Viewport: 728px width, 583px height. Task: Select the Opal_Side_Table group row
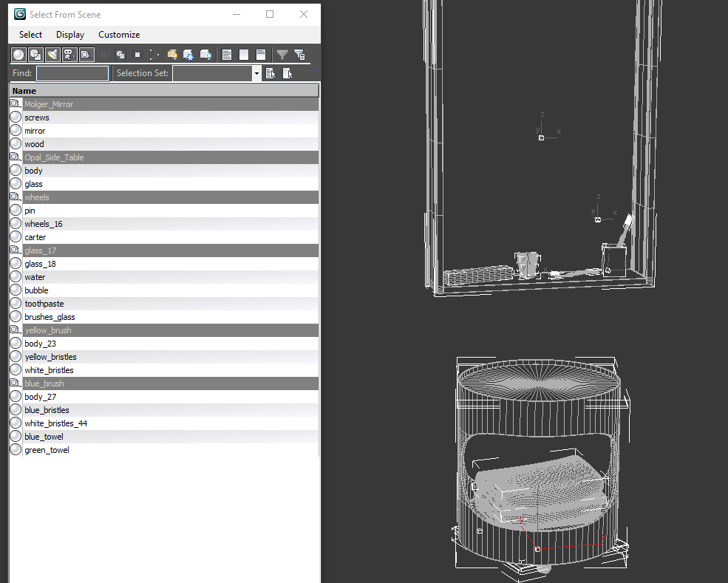pos(164,157)
